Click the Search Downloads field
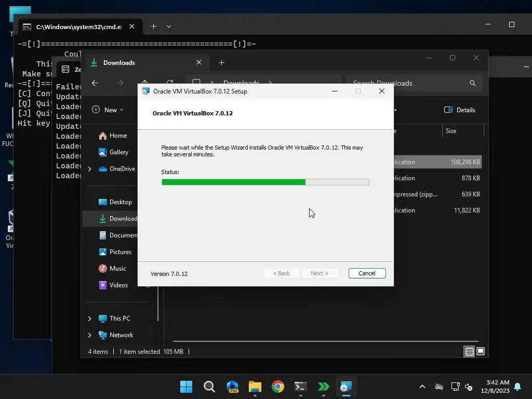This screenshot has width=532, height=399. 414,83
